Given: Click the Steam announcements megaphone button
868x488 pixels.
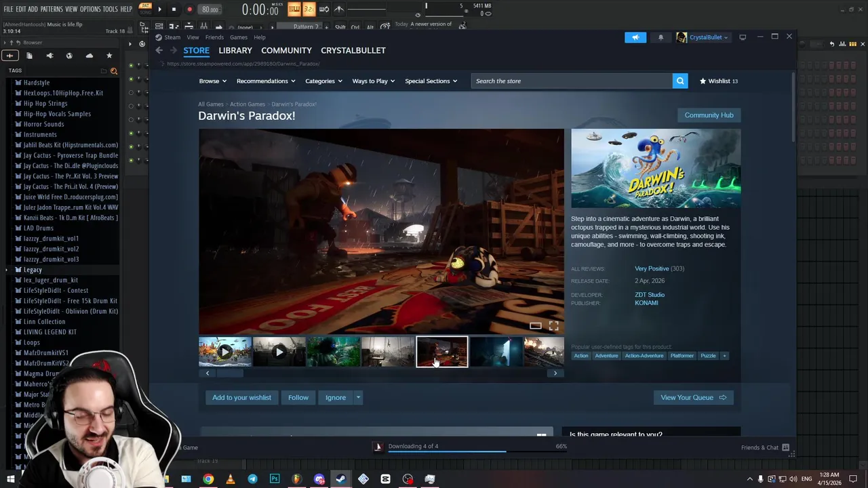Looking at the screenshot, I should (635, 37).
